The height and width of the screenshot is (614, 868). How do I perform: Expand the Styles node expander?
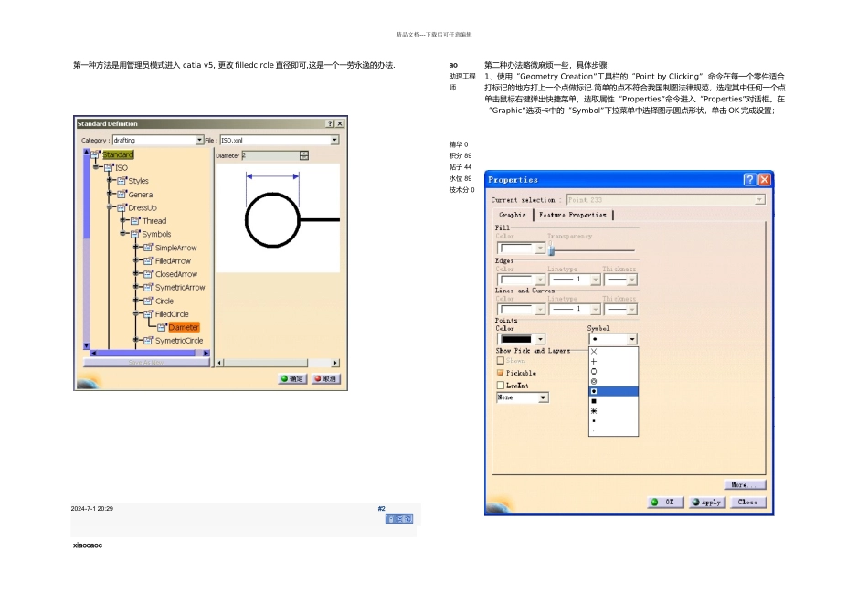coord(109,181)
